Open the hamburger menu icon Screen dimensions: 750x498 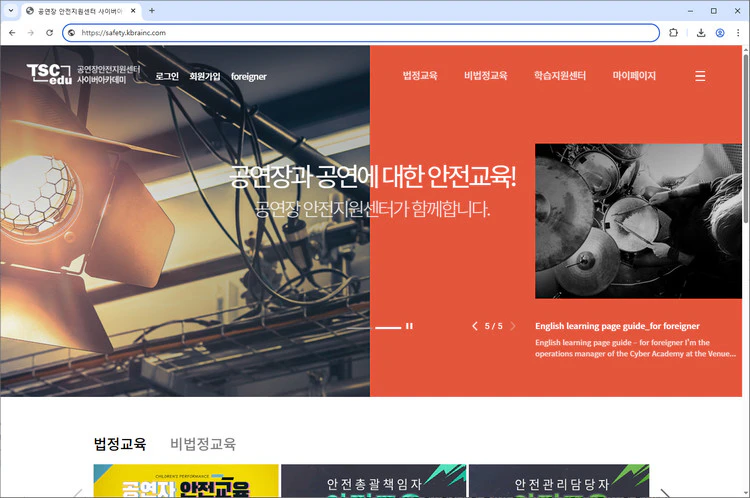(x=700, y=76)
